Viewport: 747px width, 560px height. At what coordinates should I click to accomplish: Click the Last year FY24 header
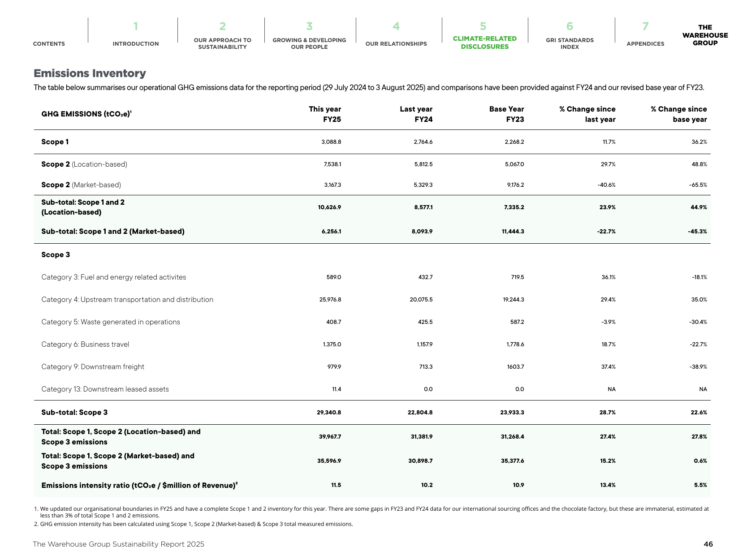(x=416, y=114)
